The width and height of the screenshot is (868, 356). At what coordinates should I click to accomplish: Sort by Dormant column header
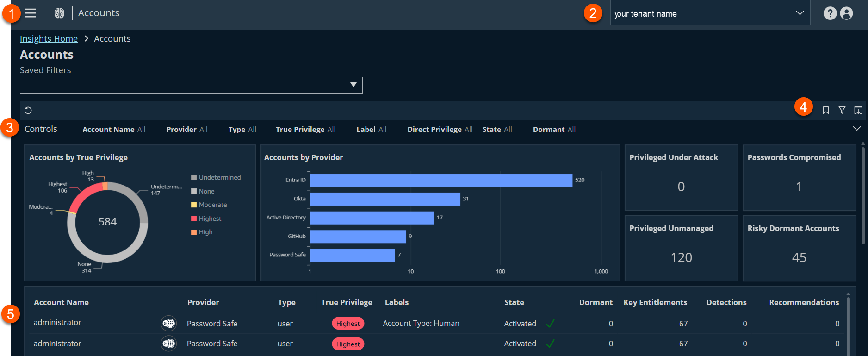tap(596, 302)
